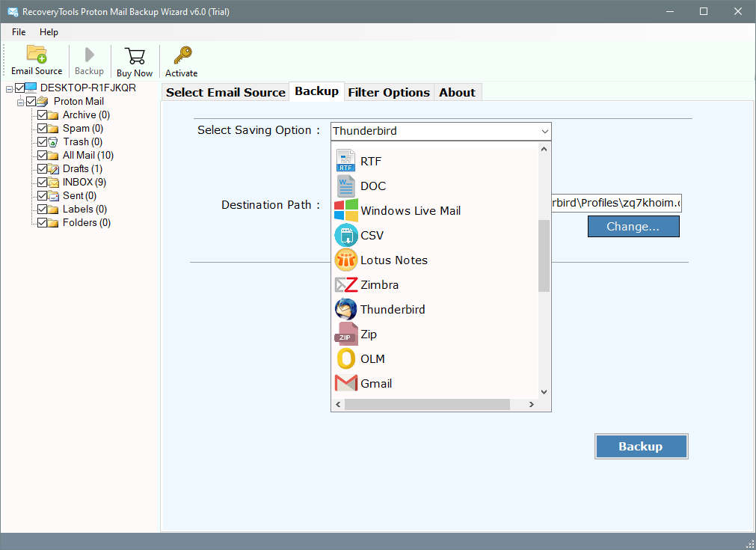Toggle the INBOX (9) checkbox
Image resolution: width=756 pixels, height=550 pixels.
(43, 183)
